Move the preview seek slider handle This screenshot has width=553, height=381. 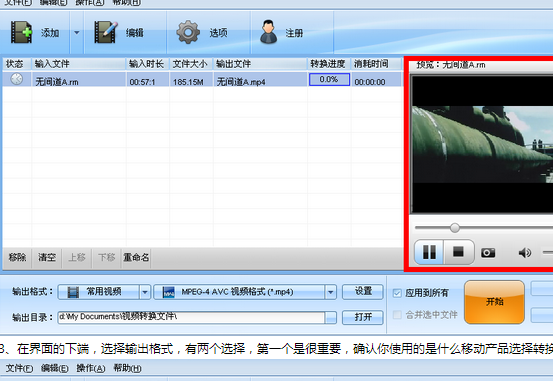click(455, 228)
